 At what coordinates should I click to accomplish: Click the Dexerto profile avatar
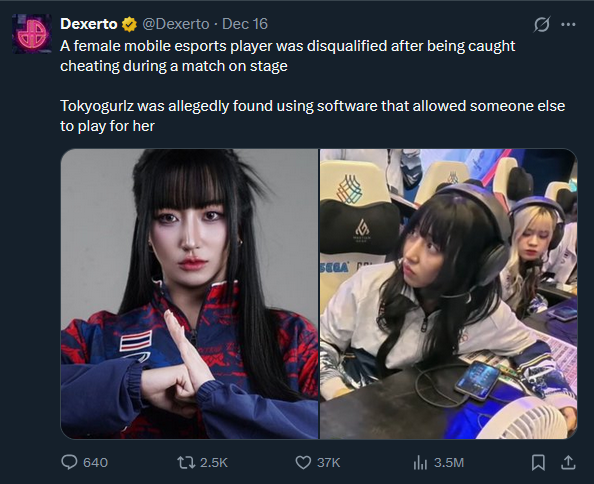[32, 34]
